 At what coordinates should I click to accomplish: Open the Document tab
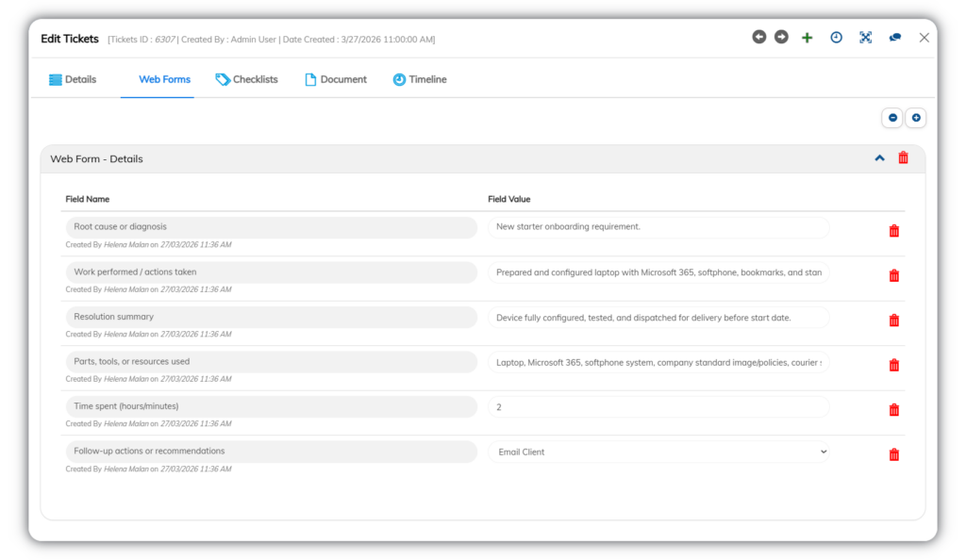[x=336, y=79]
